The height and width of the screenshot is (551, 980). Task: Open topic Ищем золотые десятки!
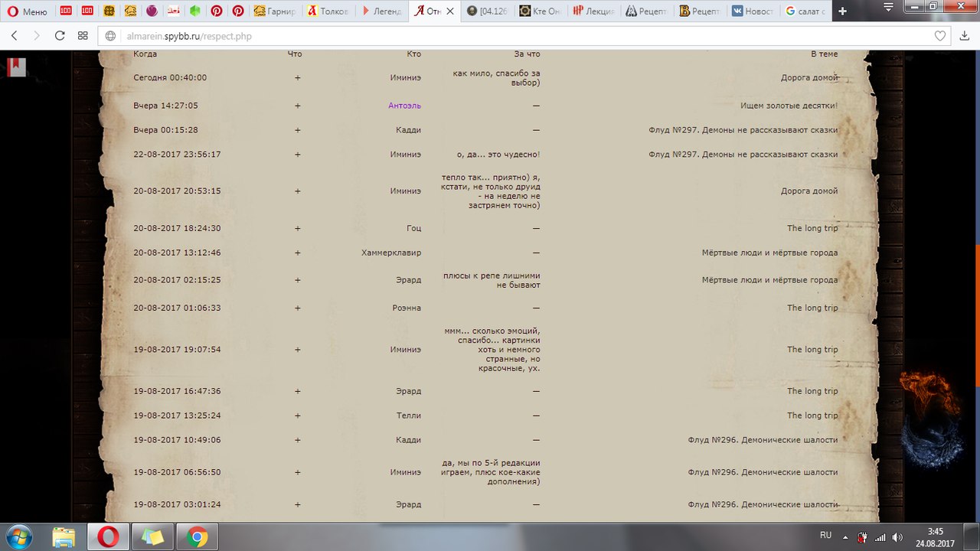pos(789,106)
